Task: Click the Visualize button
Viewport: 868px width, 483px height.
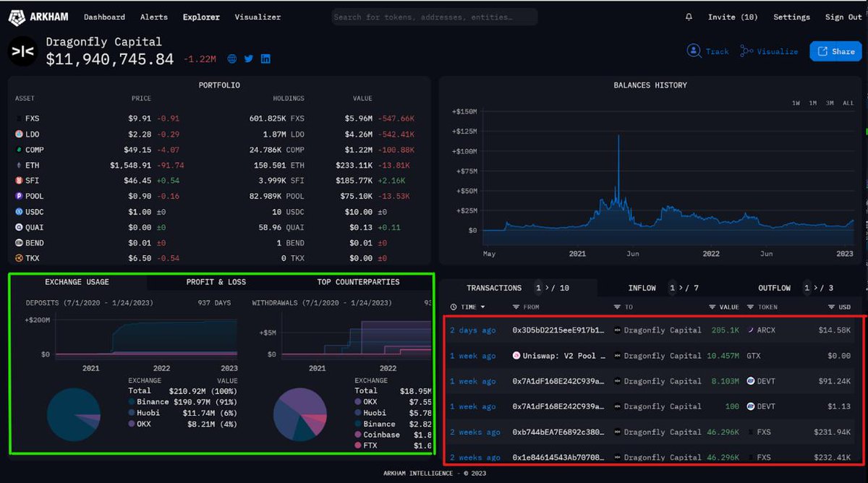Action: pos(769,51)
